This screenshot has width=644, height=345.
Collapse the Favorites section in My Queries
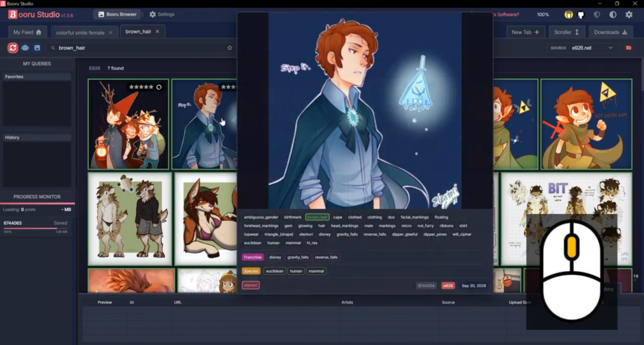pos(37,77)
